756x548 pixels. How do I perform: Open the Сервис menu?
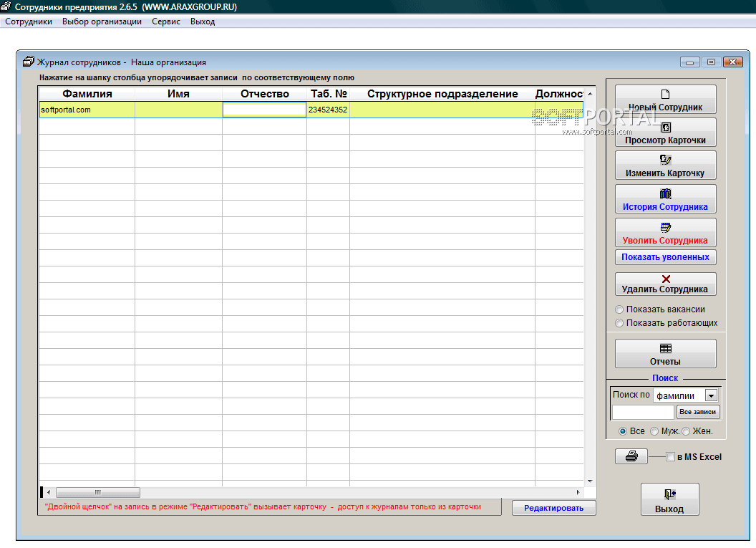click(x=166, y=21)
